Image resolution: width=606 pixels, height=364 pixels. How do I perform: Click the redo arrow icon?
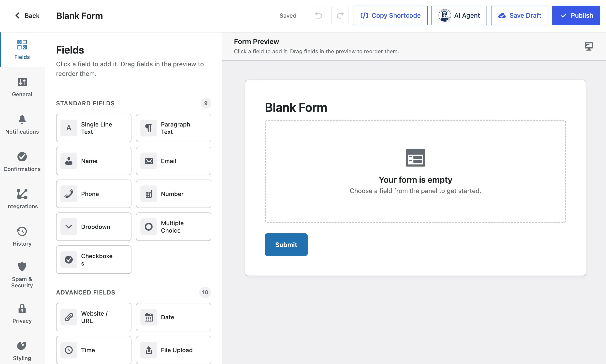click(x=340, y=15)
